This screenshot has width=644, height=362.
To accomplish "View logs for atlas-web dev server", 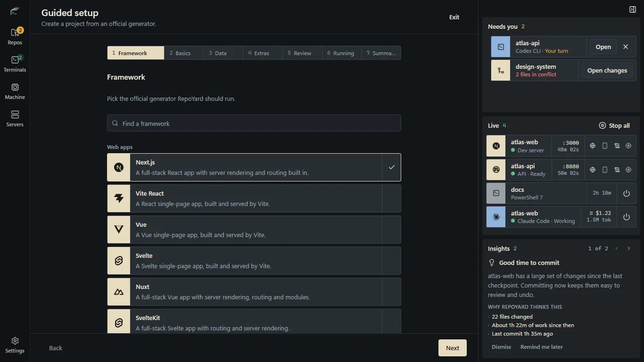I will pos(617,146).
